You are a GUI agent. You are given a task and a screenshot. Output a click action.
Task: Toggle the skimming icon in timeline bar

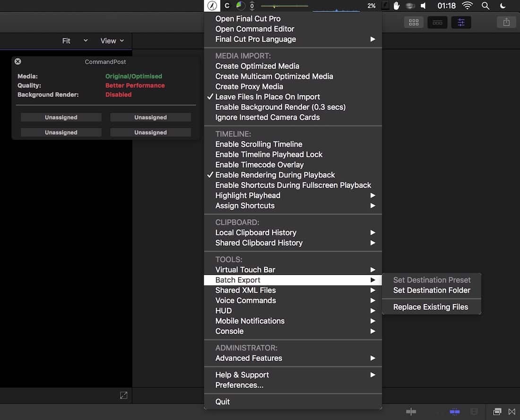click(x=411, y=411)
